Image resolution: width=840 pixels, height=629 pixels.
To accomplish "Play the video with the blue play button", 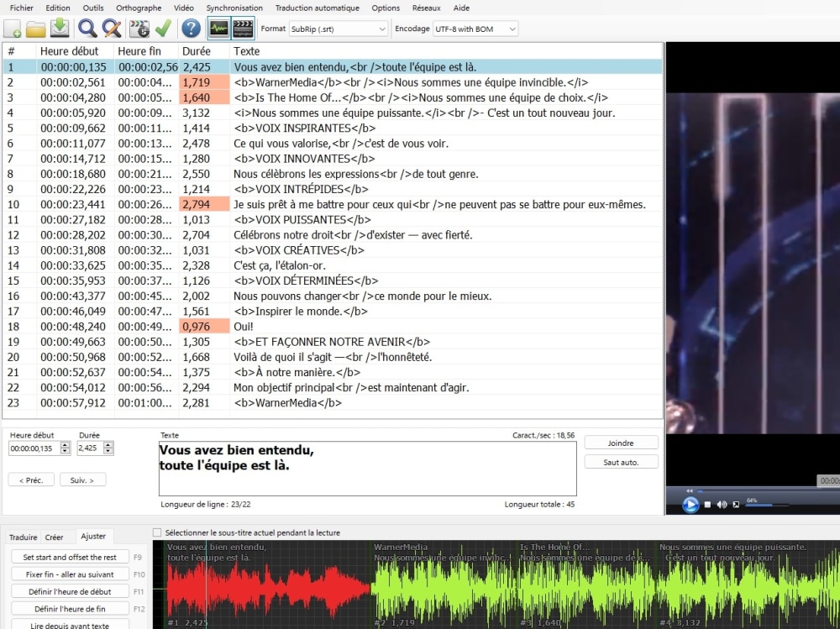I will coord(690,504).
